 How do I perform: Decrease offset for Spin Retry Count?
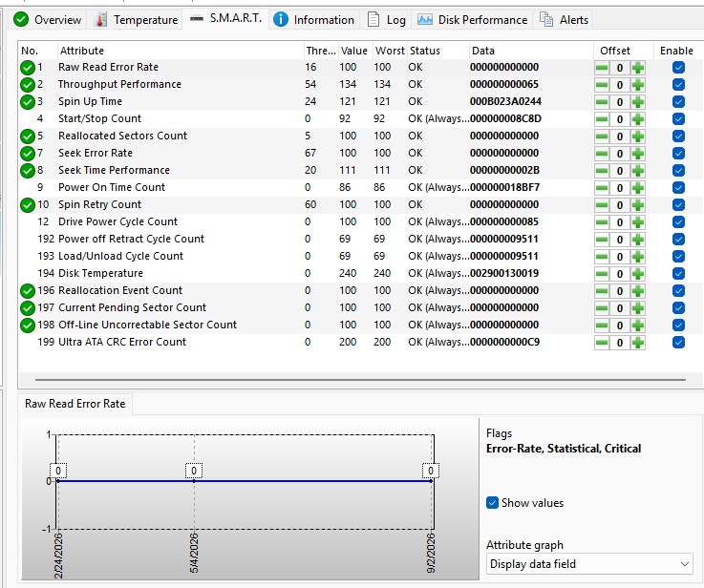coord(602,205)
